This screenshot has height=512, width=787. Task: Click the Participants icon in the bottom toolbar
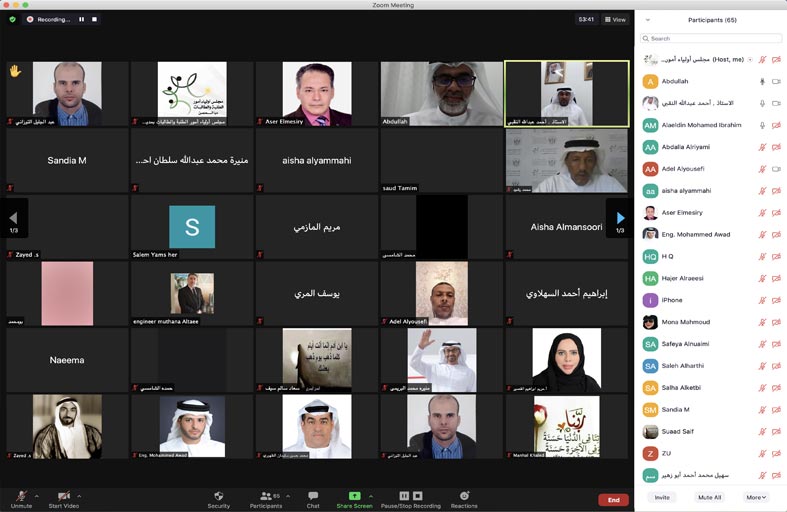click(265, 497)
